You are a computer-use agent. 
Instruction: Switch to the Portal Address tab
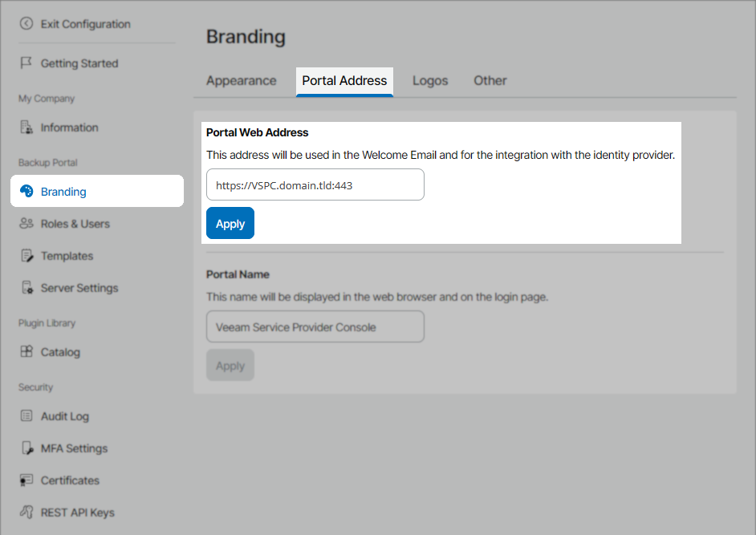pyautogui.click(x=344, y=80)
